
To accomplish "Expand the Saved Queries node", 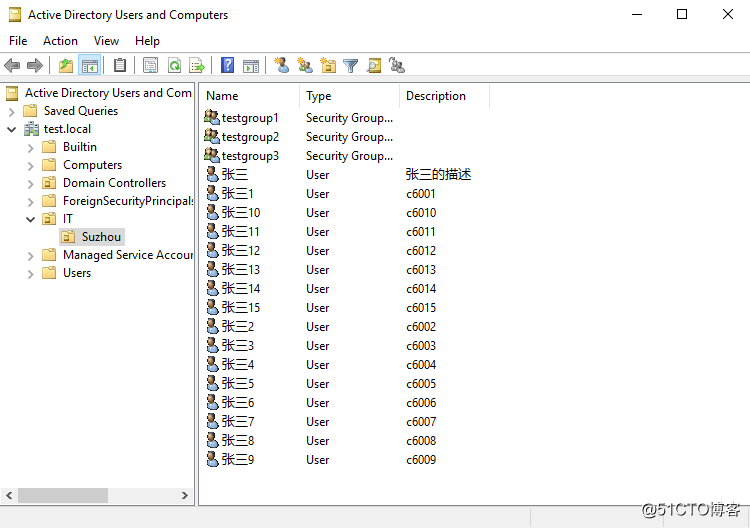I will (x=12, y=112).
